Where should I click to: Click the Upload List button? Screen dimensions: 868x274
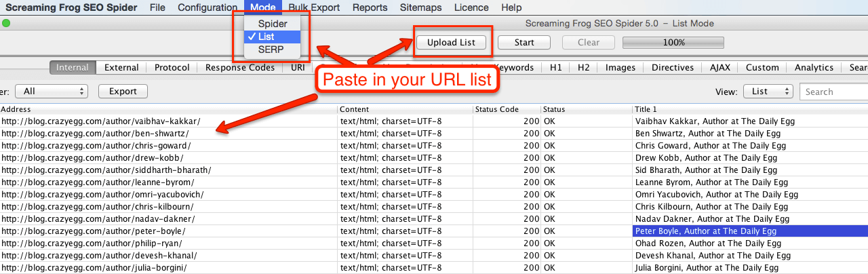tap(451, 42)
